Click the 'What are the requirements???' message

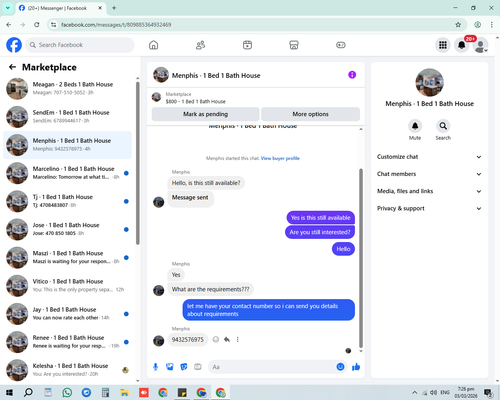click(210, 289)
